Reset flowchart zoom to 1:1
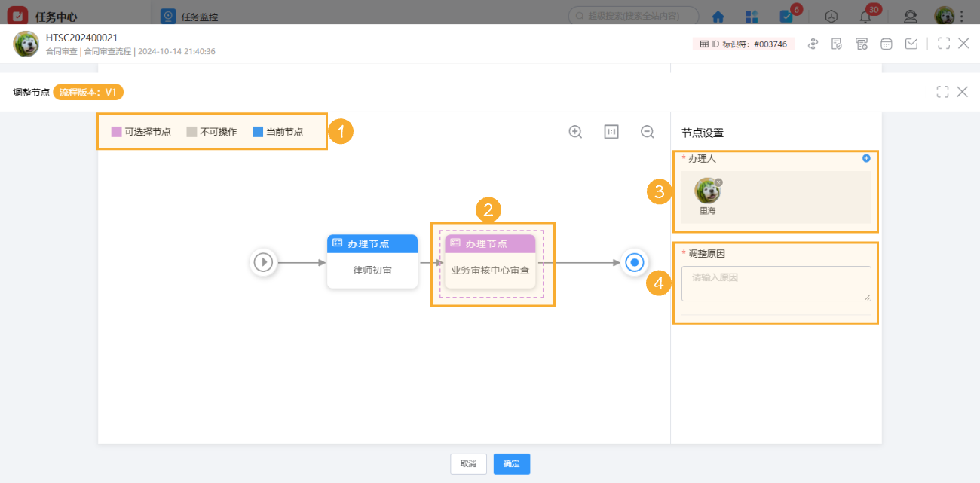The width and height of the screenshot is (980, 483). tap(611, 131)
